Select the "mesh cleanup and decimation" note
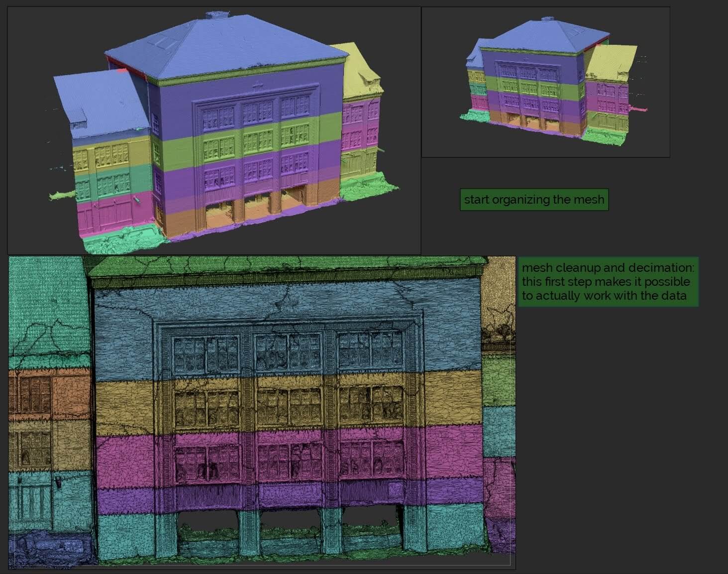This screenshot has width=728, height=574. pyautogui.click(x=608, y=282)
